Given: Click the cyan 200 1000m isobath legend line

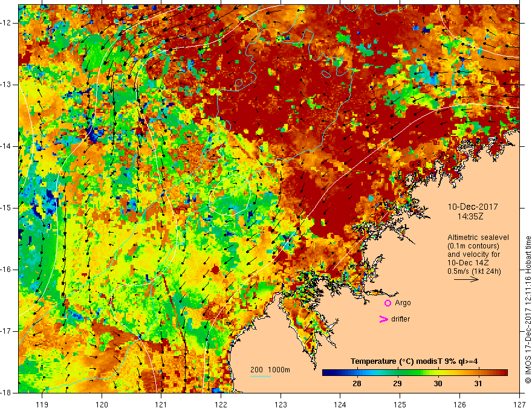Looking at the screenshot, I should click(x=261, y=376).
